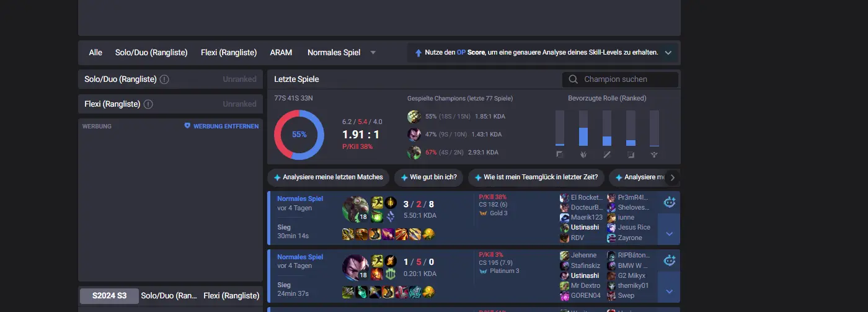
Task: Click the Analysiere meine letzten Matches button
Action: point(329,177)
